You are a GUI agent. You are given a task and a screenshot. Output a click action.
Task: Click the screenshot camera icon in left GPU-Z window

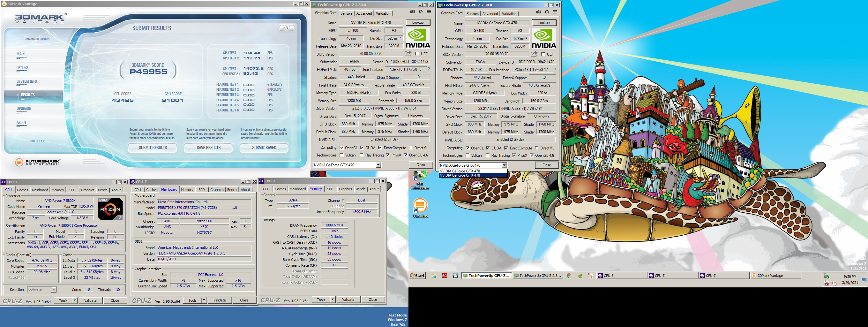[412, 12]
